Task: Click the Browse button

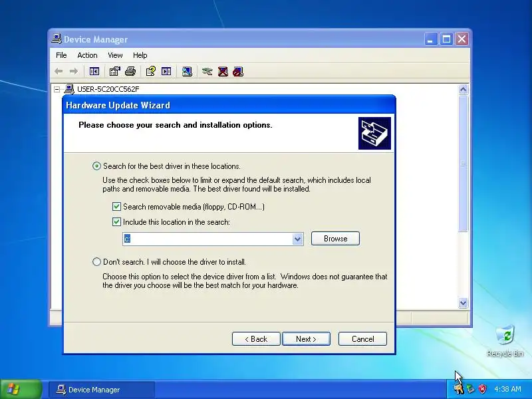Action: point(335,239)
